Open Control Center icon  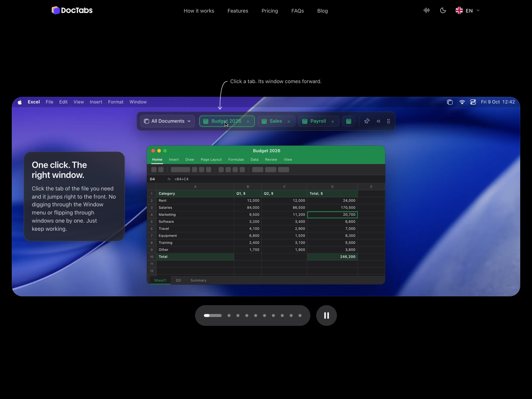point(473,102)
